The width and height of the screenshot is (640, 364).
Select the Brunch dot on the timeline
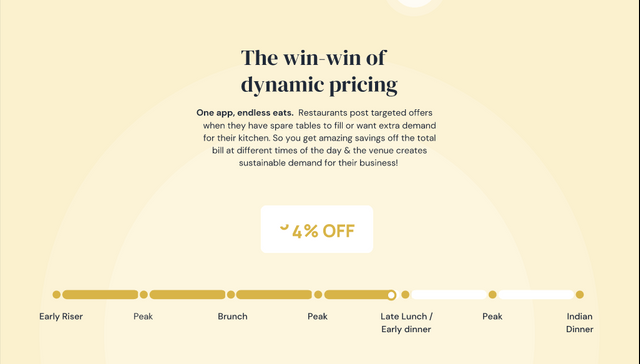[x=231, y=295]
